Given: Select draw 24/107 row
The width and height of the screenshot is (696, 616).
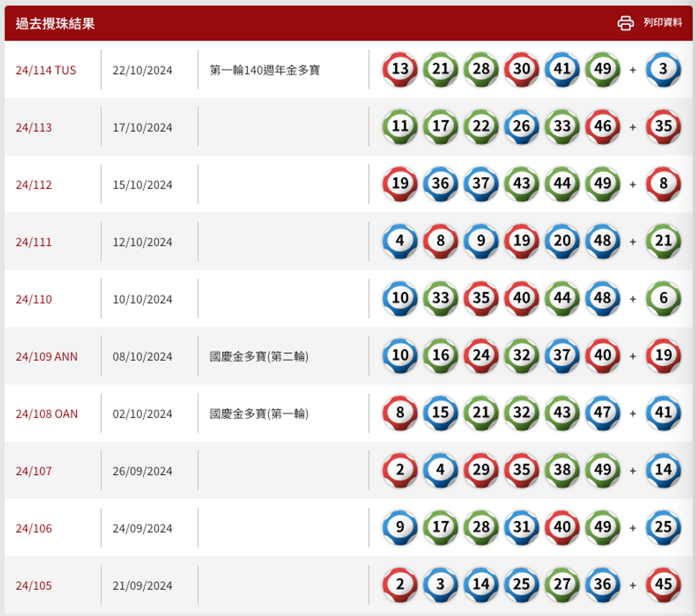Looking at the screenshot, I should 34,470.
